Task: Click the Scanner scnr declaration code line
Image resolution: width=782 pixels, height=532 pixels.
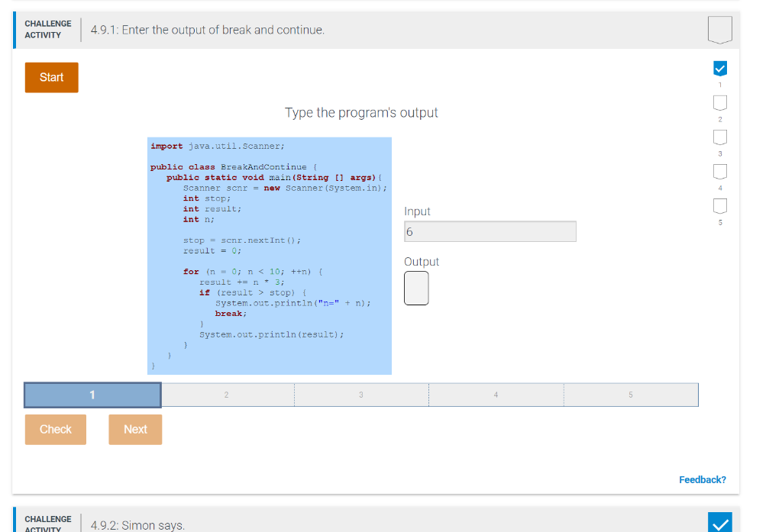Action: pos(285,188)
